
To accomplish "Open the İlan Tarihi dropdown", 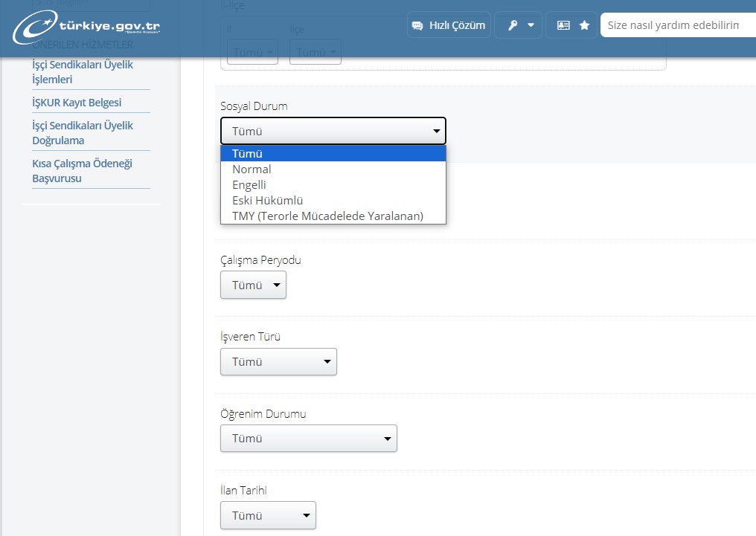I will click(268, 515).
